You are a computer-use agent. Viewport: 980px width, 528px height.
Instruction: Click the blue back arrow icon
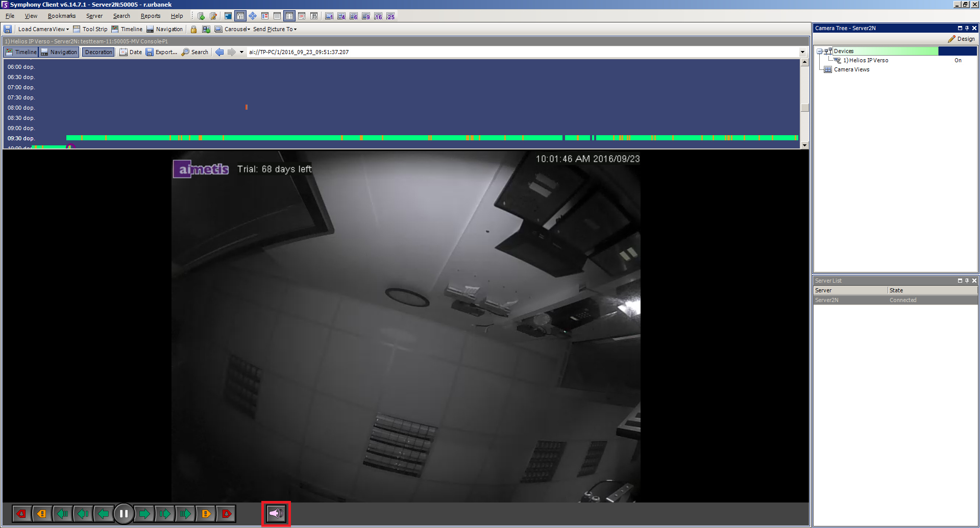click(219, 52)
